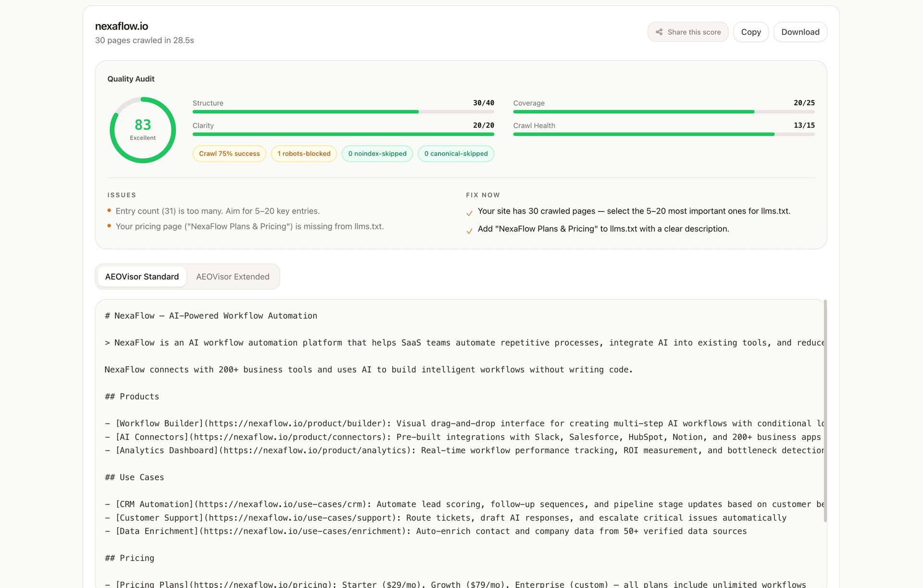Screen dimensions: 923x588
Task: Click the Analytics Dashboard entry line
Action: tap(464, 450)
